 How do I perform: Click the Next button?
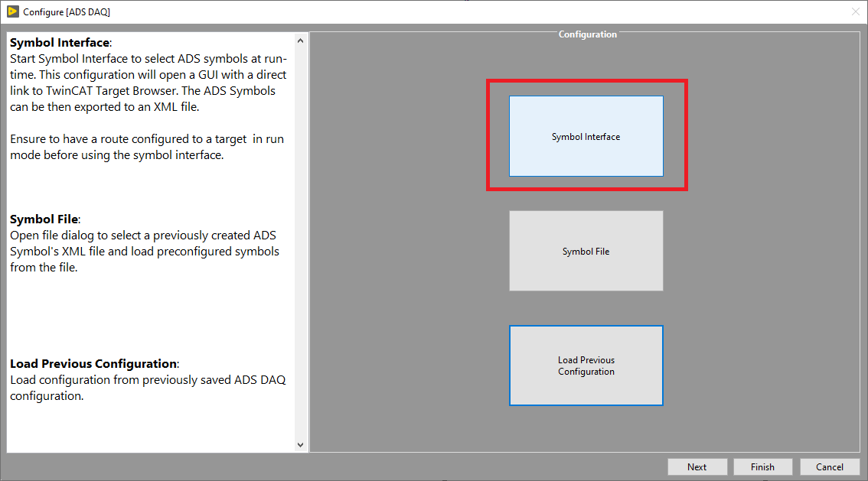coord(697,466)
